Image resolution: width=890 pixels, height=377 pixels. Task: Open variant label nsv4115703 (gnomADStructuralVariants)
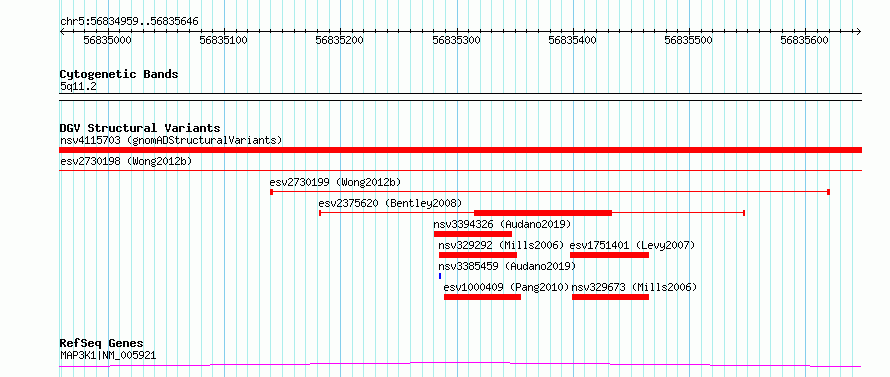(x=171, y=140)
